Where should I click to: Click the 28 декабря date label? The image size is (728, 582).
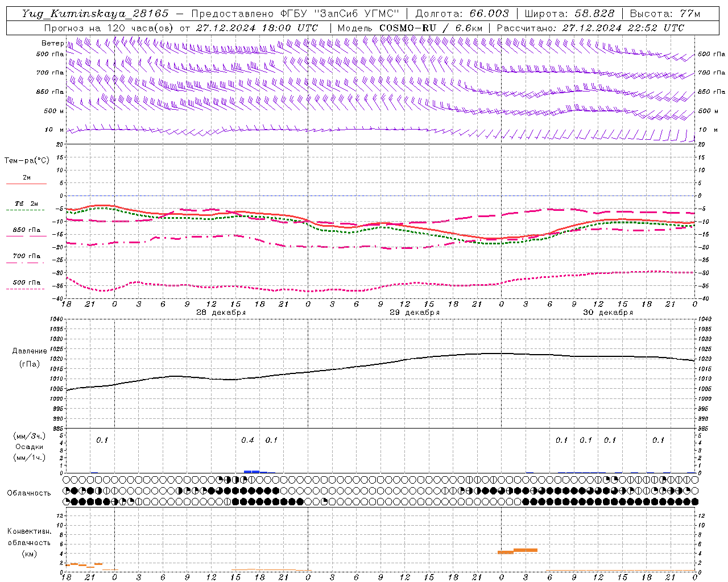point(221,313)
